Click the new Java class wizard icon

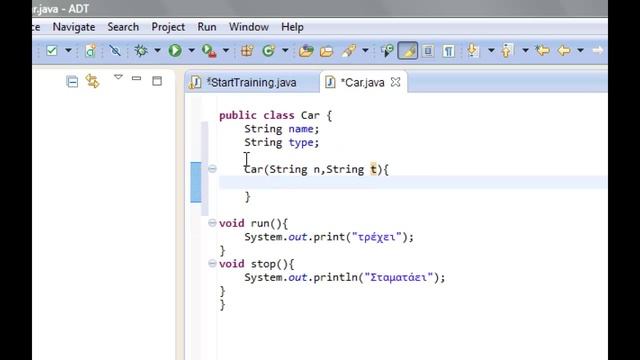[x=90, y=51]
